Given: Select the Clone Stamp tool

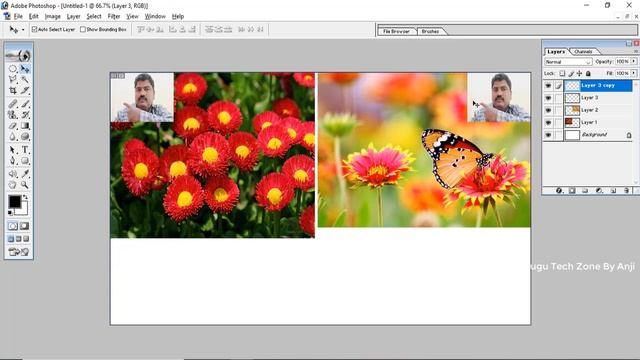Looking at the screenshot, I should [13, 115].
